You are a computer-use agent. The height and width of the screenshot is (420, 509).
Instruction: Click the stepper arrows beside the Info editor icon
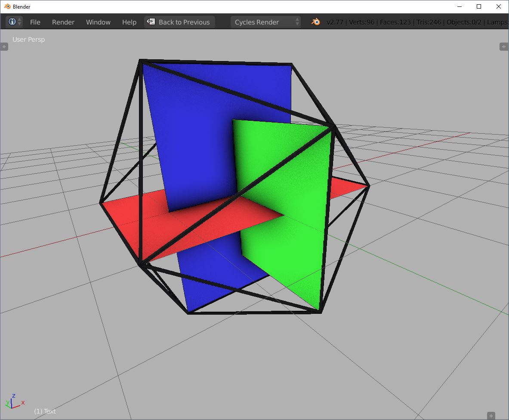click(19, 22)
